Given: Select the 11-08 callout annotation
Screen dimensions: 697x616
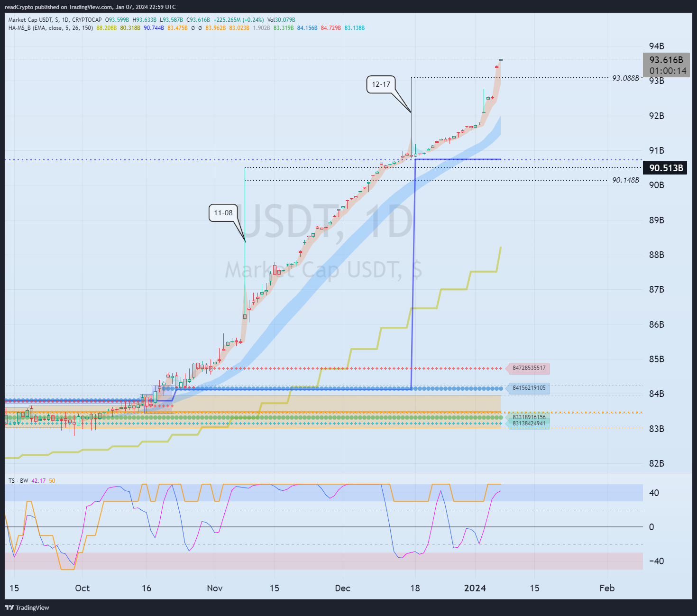Looking at the screenshot, I should (223, 213).
